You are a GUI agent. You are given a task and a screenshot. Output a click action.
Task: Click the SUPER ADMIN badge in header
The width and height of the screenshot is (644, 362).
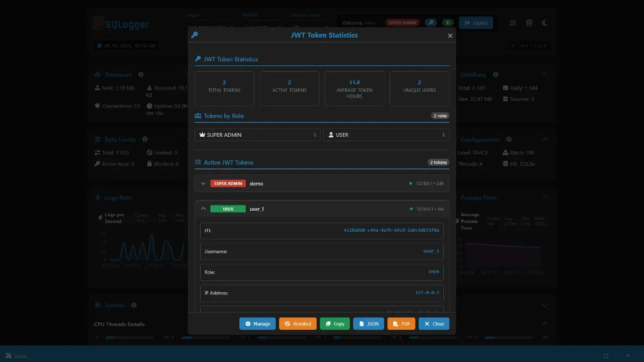[x=402, y=23]
